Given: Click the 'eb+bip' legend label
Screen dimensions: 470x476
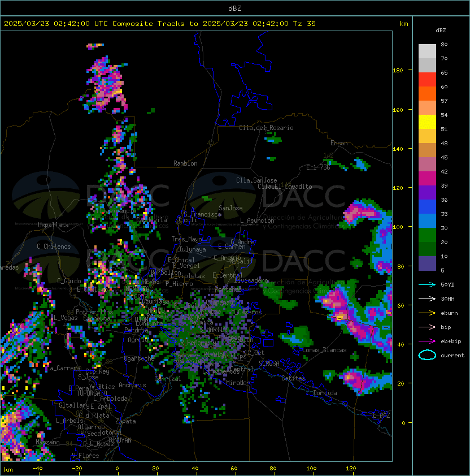Looking at the screenshot, I should coord(451,341).
